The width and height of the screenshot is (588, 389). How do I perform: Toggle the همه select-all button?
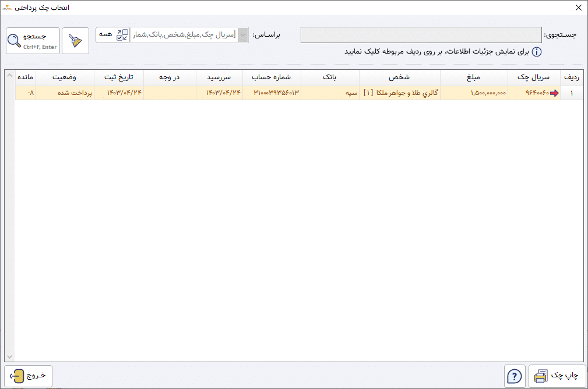click(x=113, y=35)
